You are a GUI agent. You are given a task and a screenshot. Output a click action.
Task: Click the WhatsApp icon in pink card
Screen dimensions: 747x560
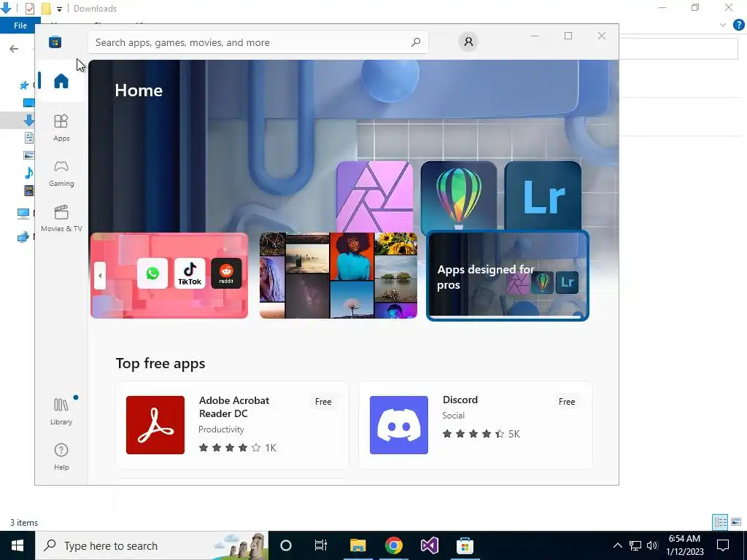(152, 273)
